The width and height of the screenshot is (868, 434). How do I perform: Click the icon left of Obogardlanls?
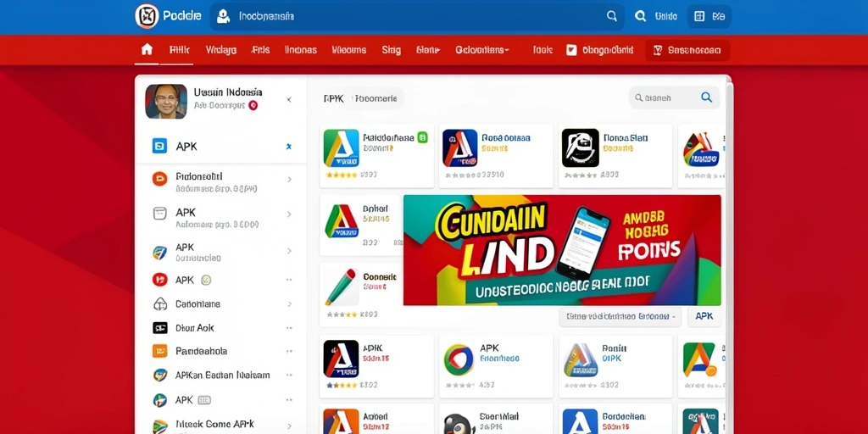pos(571,50)
